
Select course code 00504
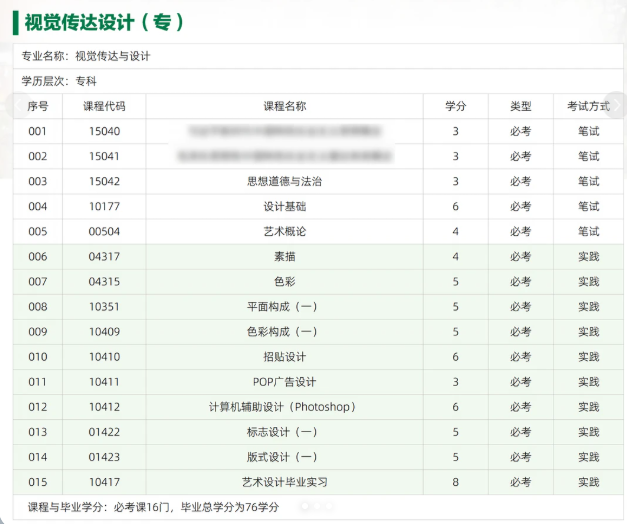[104, 232]
